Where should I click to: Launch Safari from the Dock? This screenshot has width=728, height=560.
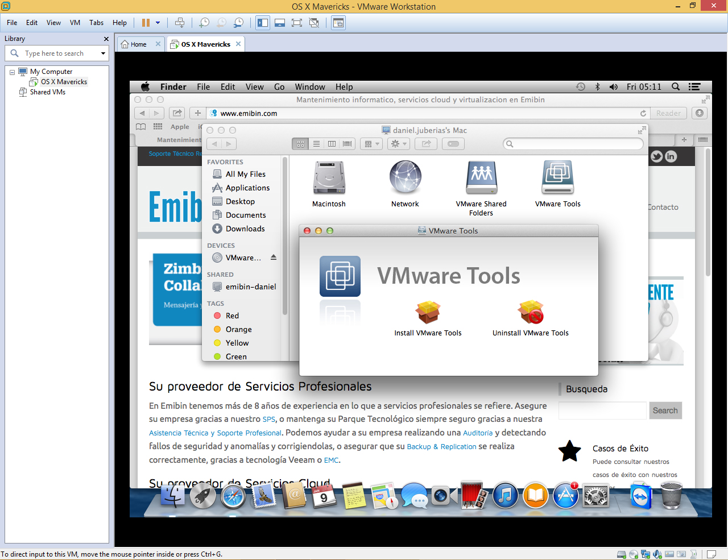point(233,496)
